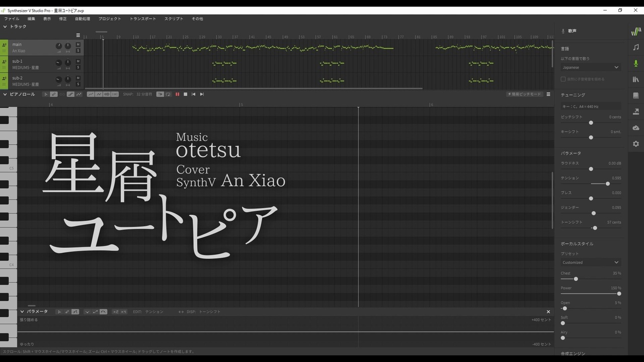Enable the checkbox under the Japanese language dropdown
Viewport: 644px width, 362px height.
(563, 79)
